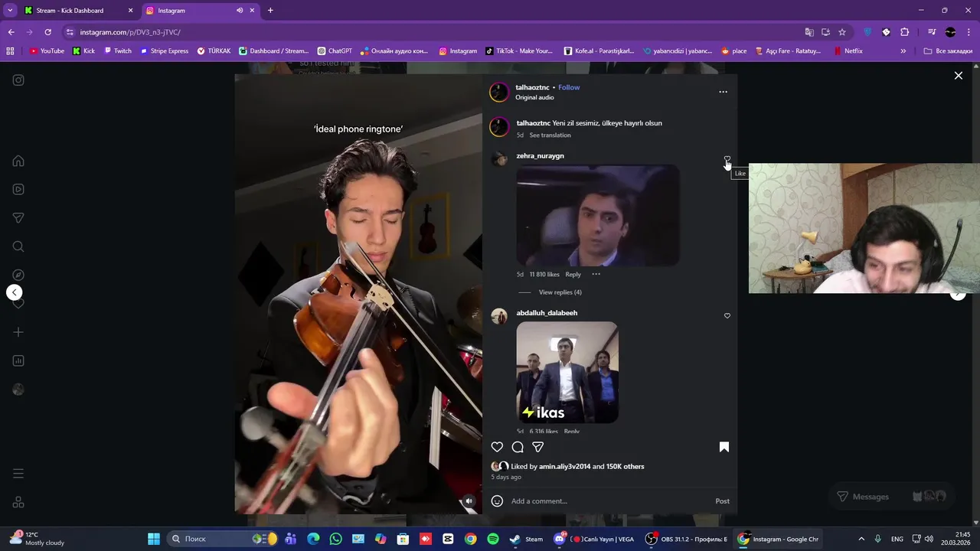Open Search magnifier in Instagram sidebar
The image size is (980, 551).
(x=18, y=246)
